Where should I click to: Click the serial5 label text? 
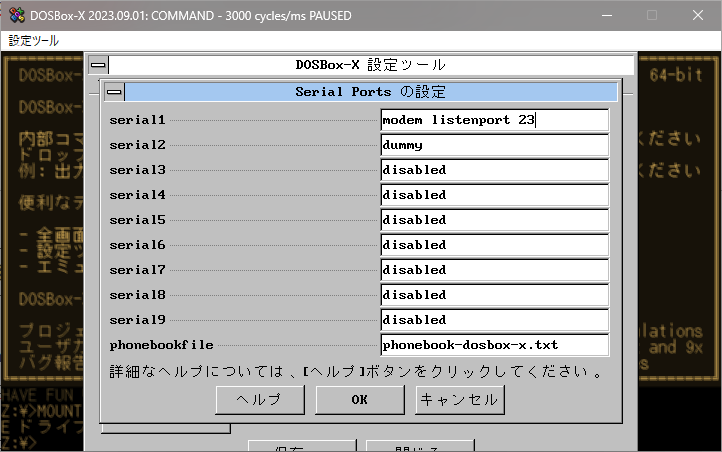[137, 220]
